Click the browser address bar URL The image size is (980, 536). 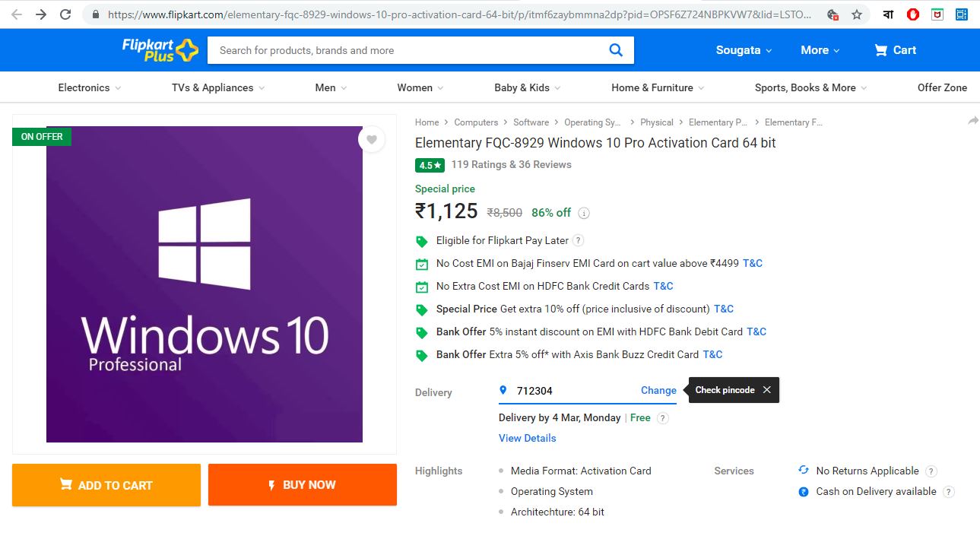click(458, 14)
